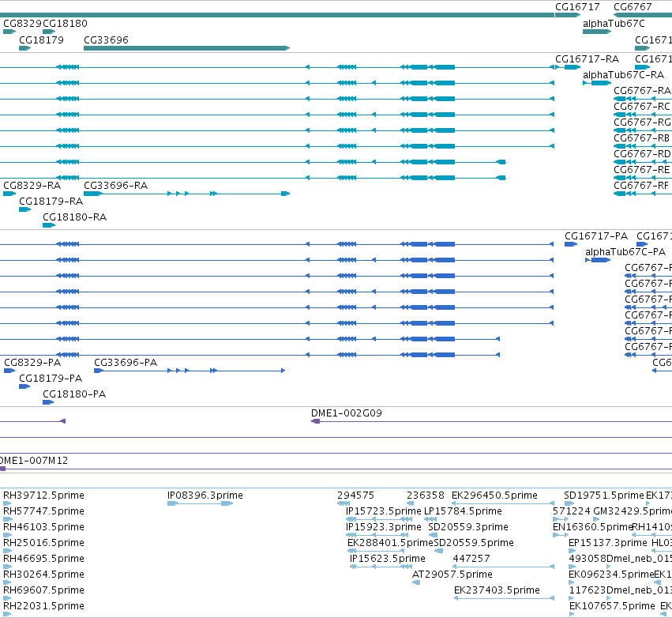Click the CG33696 gene bar
The height and width of the screenshot is (618, 672).
click(x=187, y=48)
